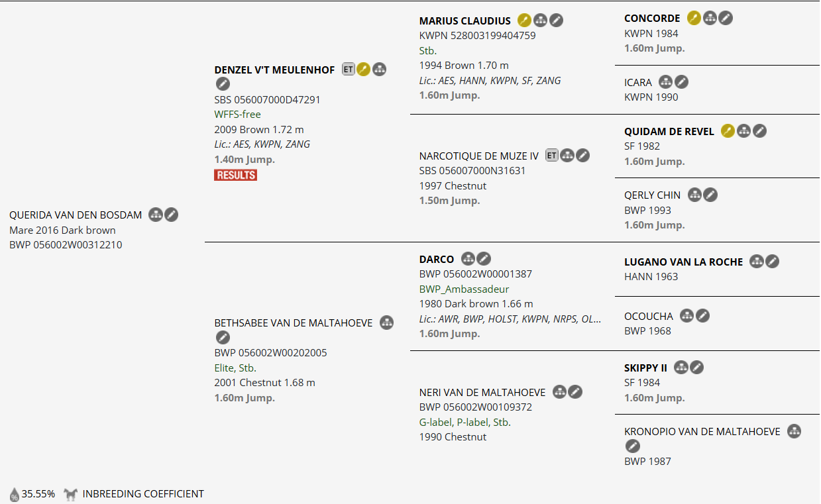Open Neri van de Maltahoeve horse page

tap(482, 392)
